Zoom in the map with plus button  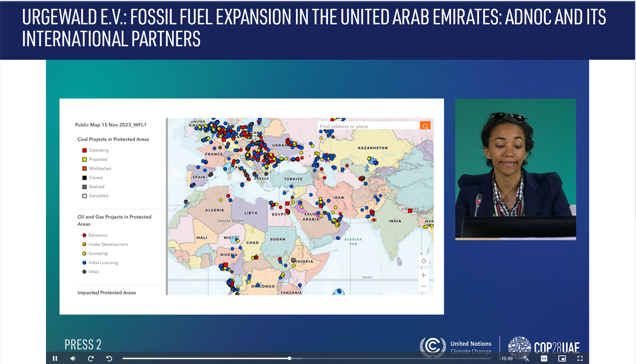[424, 275]
